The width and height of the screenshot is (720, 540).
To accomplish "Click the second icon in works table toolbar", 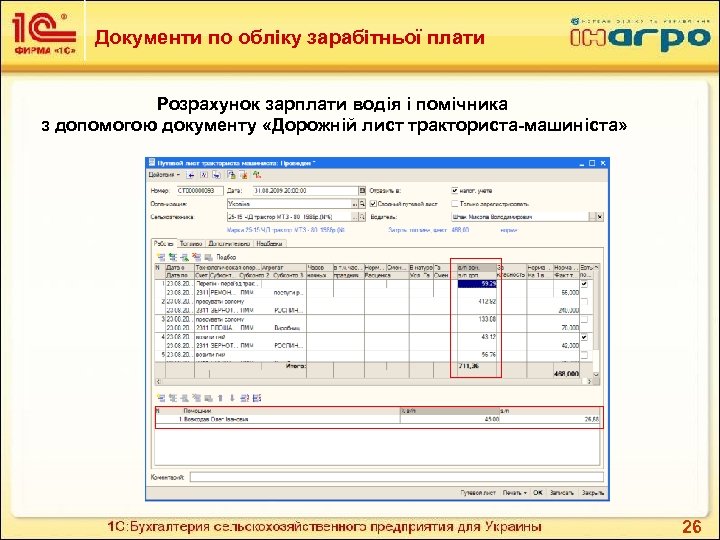I will 173,257.
